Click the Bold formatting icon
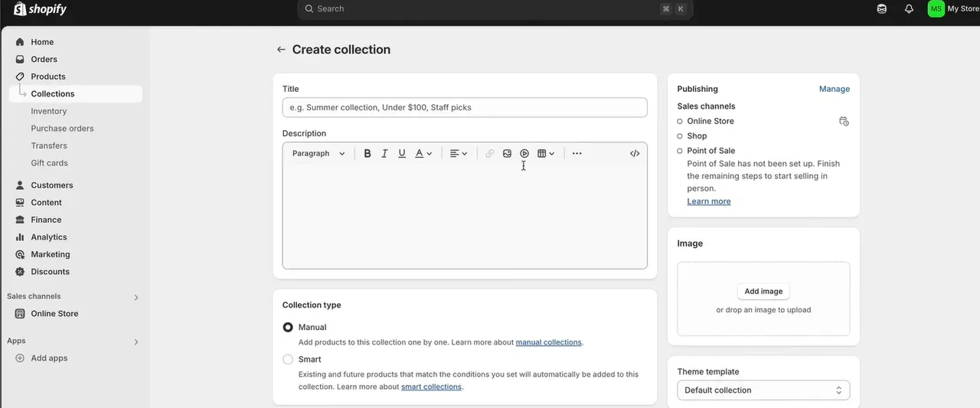This screenshot has width=980, height=408. click(367, 154)
